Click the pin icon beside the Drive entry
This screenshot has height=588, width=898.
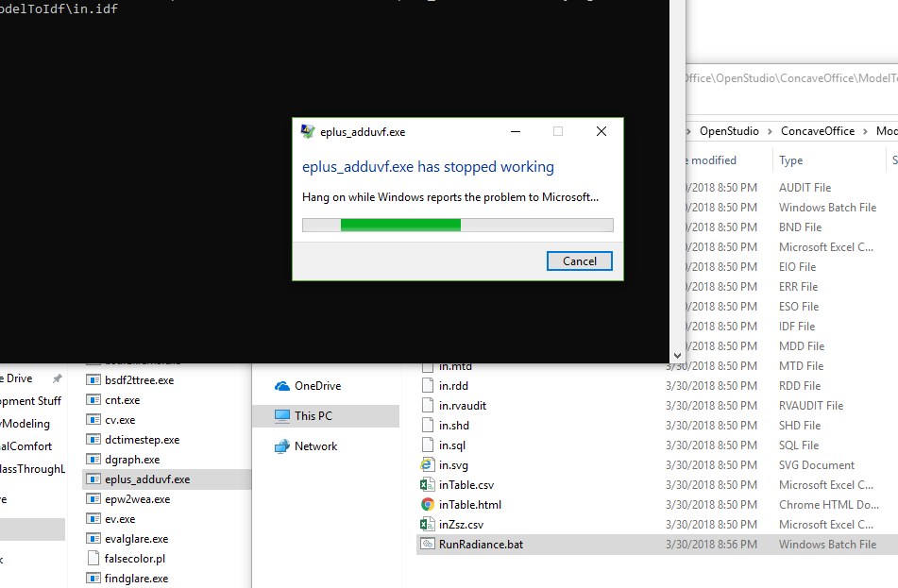tap(58, 378)
